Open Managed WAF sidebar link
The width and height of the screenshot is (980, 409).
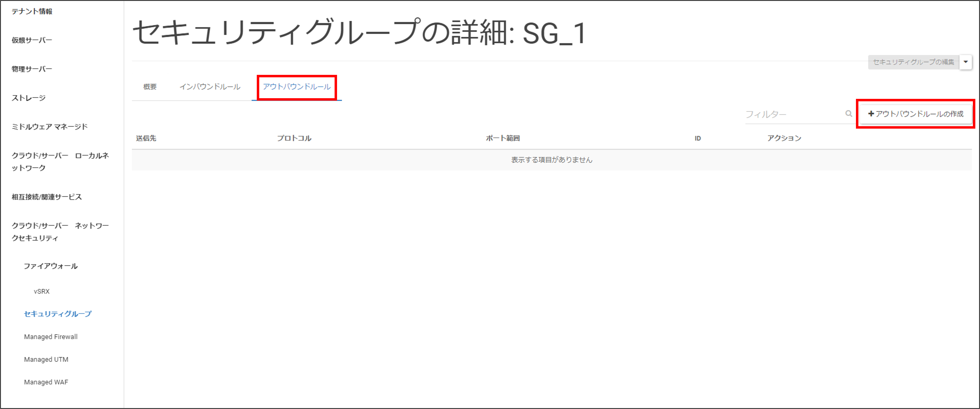[x=46, y=382]
